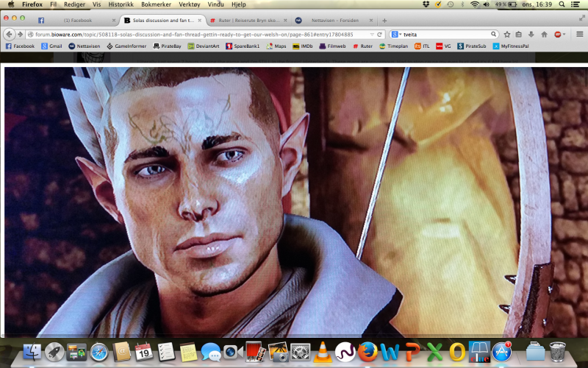Image resolution: width=588 pixels, height=368 pixels.
Task: Bookmark this page with the star icon
Action: [506, 34]
